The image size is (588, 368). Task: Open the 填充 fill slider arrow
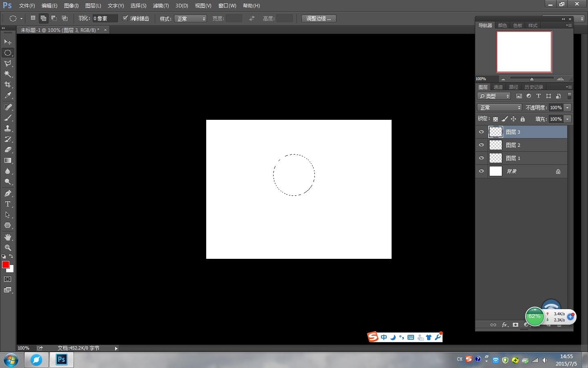567,119
